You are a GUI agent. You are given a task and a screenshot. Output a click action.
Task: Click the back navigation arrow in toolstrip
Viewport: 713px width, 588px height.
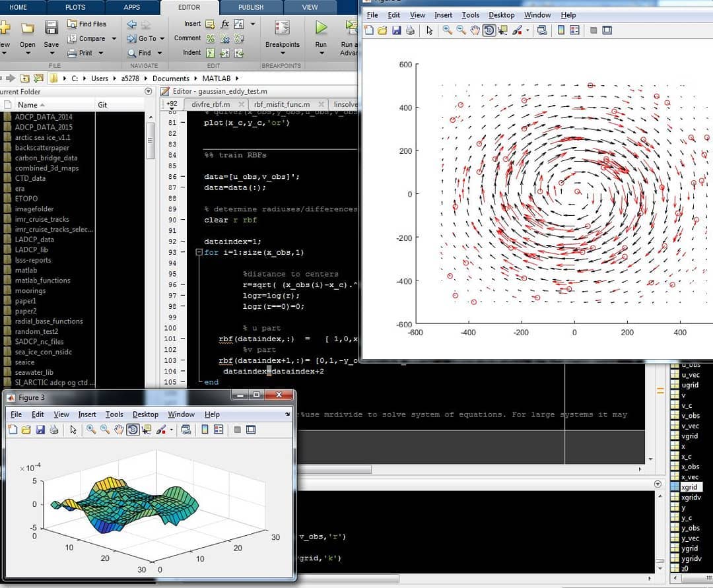click(132, 24)
